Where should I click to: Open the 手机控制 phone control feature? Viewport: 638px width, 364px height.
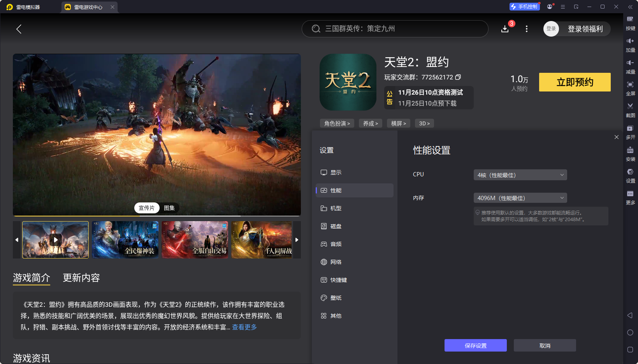524,6
